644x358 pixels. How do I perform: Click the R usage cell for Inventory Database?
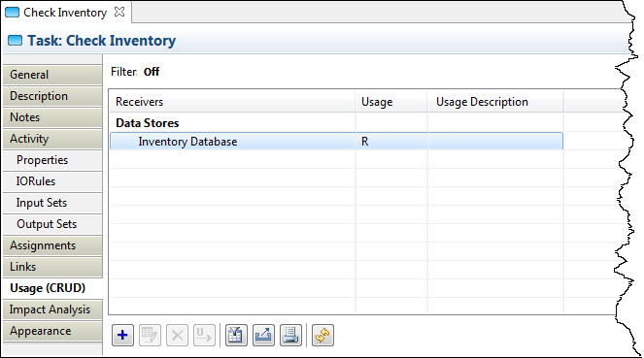391,141
